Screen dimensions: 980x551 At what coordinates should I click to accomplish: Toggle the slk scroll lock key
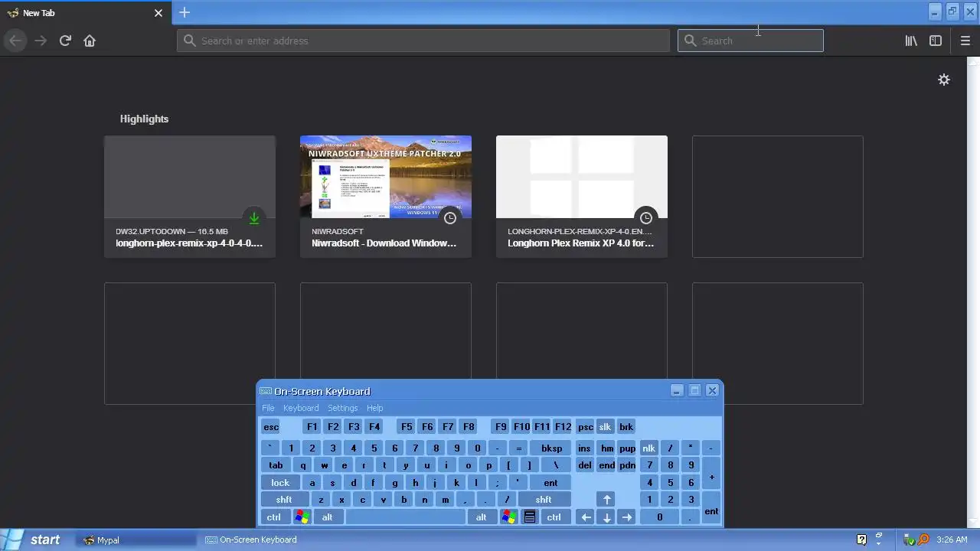tap(605, 427)
